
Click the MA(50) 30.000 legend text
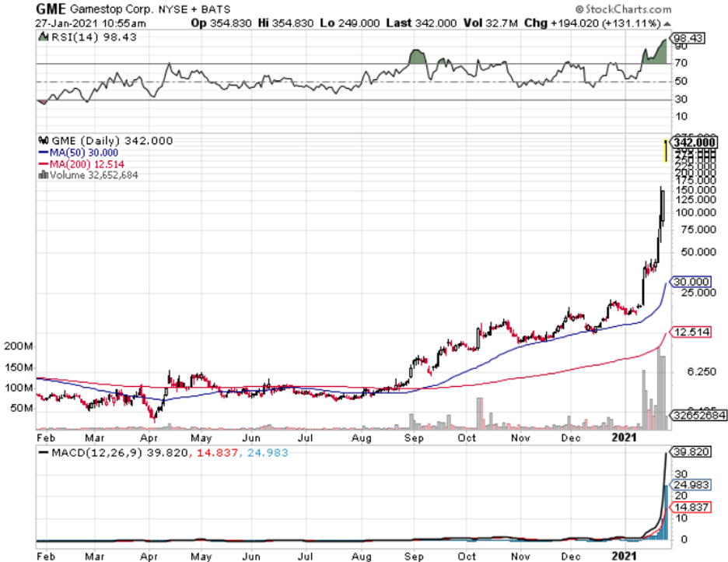[84, 153]
